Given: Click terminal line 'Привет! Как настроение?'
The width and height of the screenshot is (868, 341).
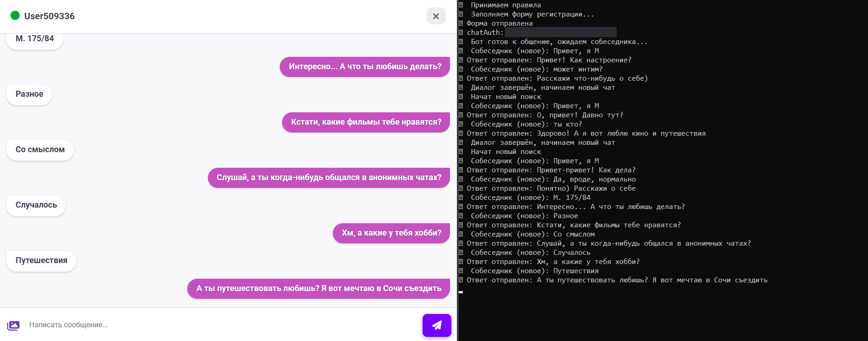Looking at the screenshot, I should (545, 60).
